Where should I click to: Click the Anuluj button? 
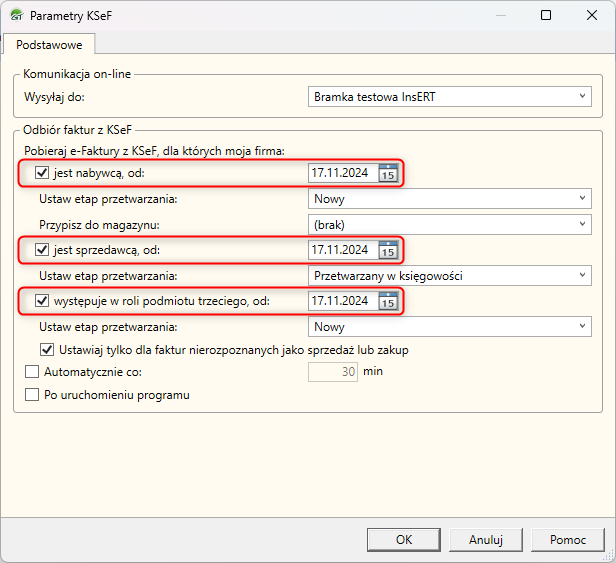click(x=485, y=539)
